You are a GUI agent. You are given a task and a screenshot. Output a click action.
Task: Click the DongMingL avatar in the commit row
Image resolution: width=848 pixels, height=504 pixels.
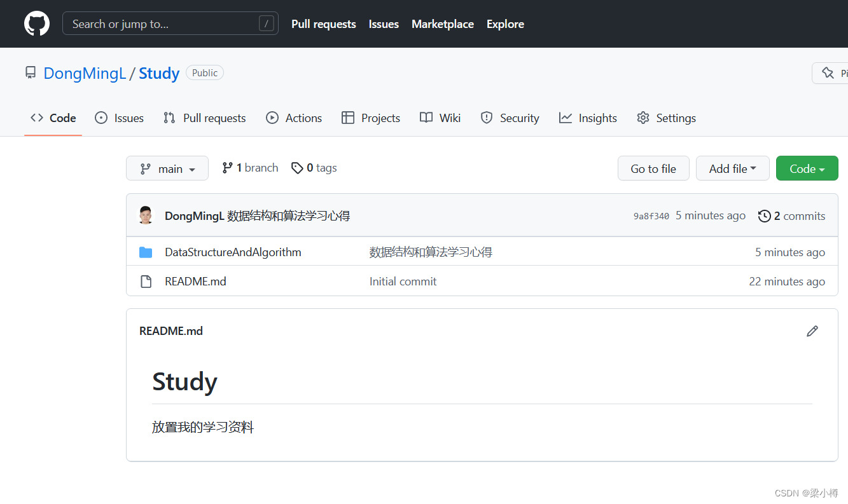point(146,215)
